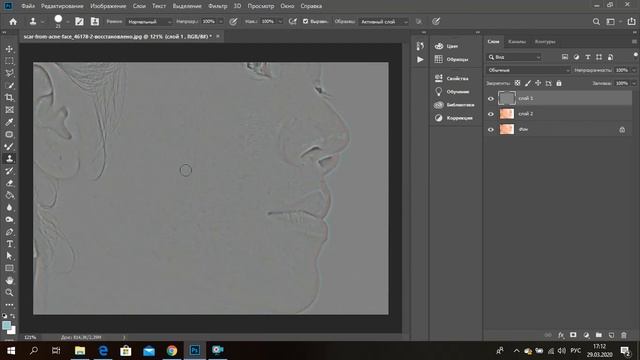640x360 pixels.
Task: Toggle lock position
Action: [538, 83]
